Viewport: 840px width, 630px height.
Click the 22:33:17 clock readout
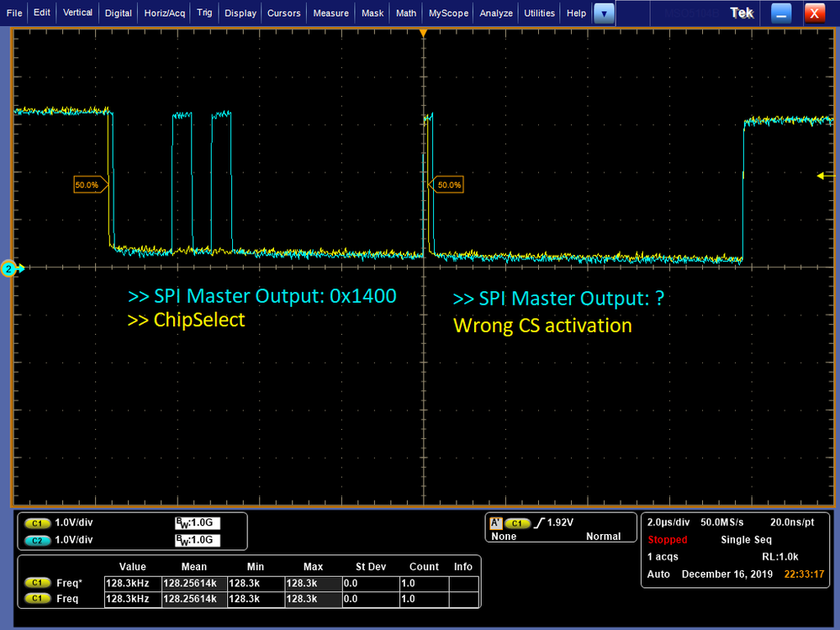804,574
